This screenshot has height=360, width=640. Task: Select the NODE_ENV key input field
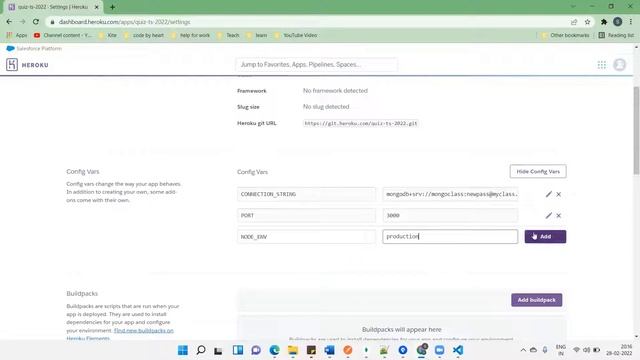coord(306,237)
